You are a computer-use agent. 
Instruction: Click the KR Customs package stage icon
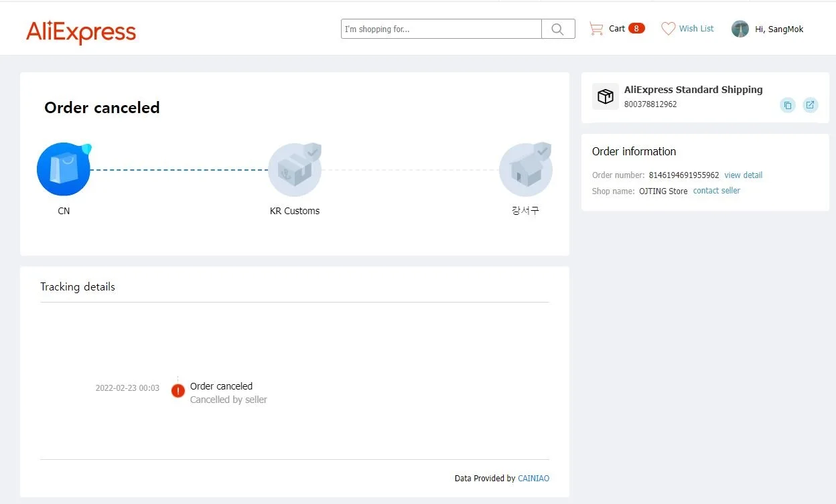295,169
